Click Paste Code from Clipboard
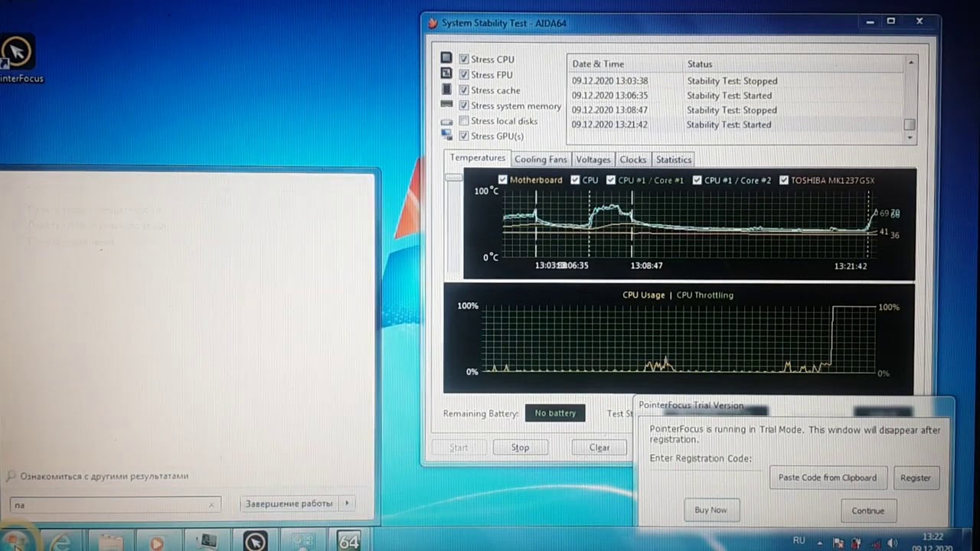Viewport: 980px width, 551px height. tap(828, 478)
